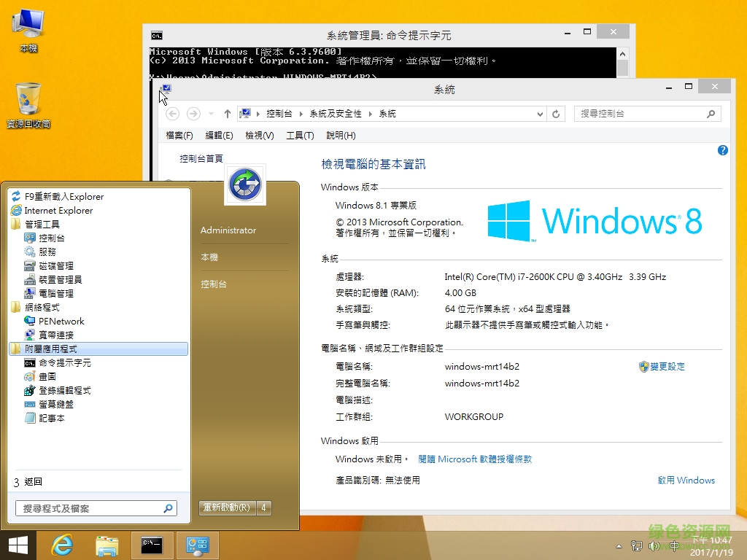The width and height of the screenshot is (747, 560).
Task: Refresh the 系統 window via the refresh icon
Action: (555, 113)
